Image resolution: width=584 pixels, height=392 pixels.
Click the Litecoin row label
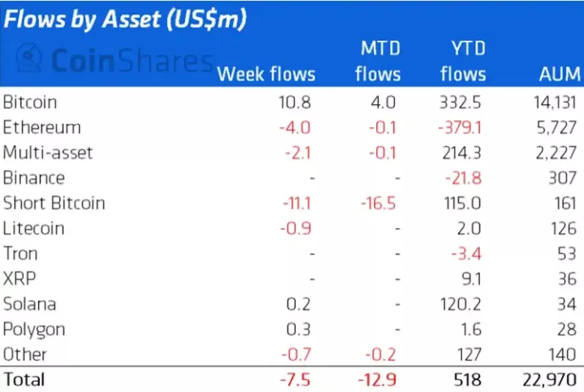[34, 228]
